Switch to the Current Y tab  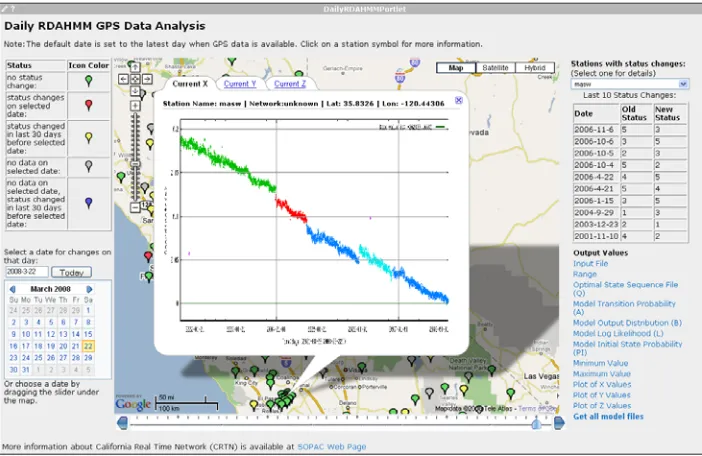coord(240,84)
